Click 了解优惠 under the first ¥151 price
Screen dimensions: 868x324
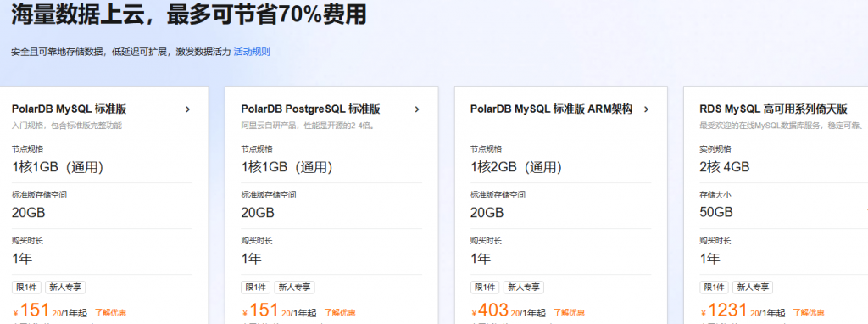(111, 313)
